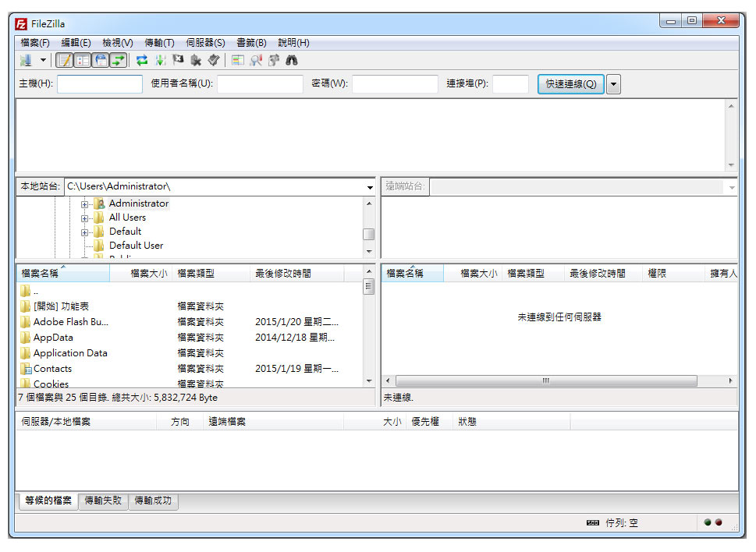Open the filename filters dialog

pyautogui.click(x=238, y=60)
